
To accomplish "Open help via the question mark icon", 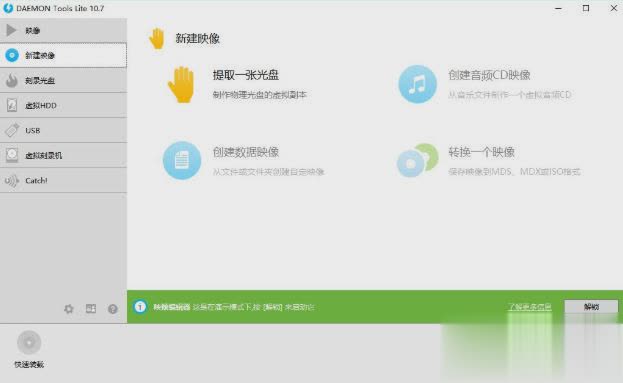I will (x=113, y=309).
